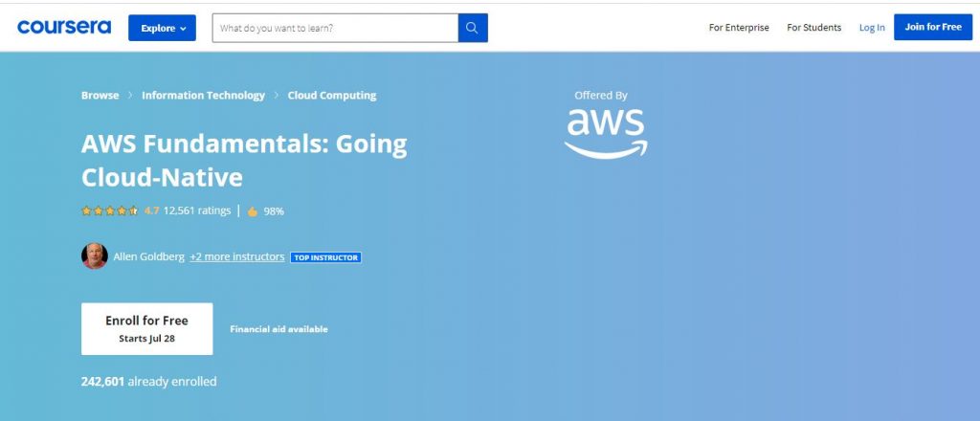Click the AWS logo

click(x=606, y=132)
